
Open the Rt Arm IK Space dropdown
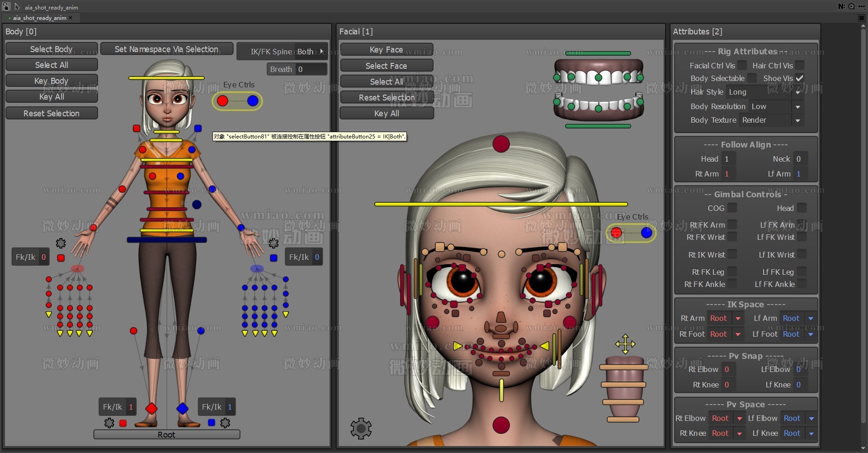click(738, 319)
